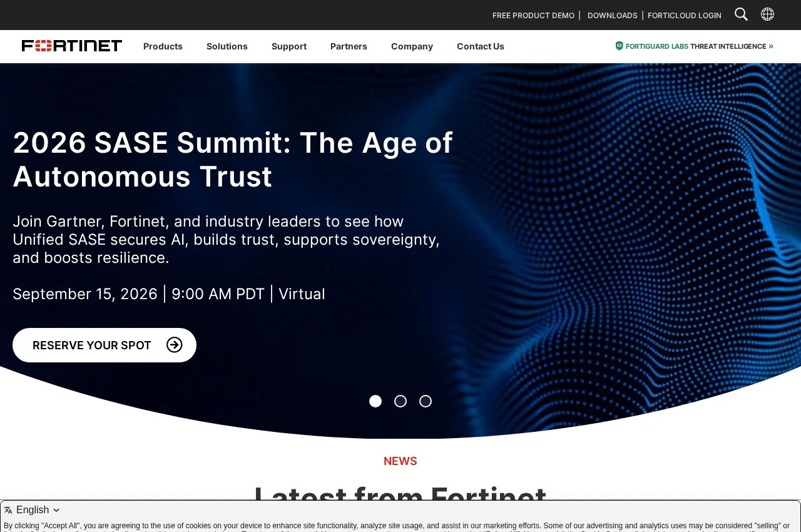
Task: Click the 2026 SASE Summit headline
Action: pos(233,160)
